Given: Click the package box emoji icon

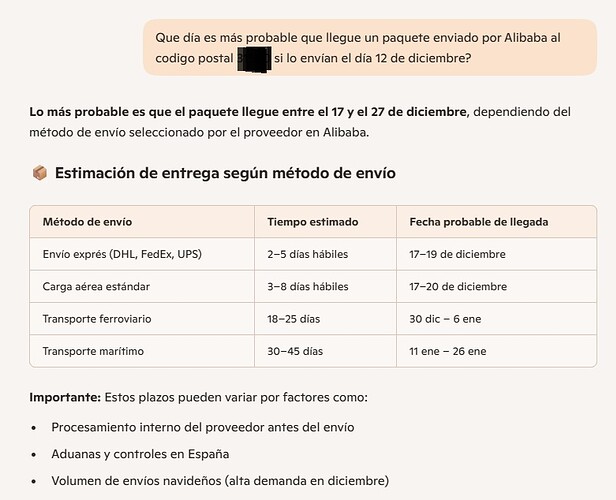Looking at the screenshot, I should pyautogui.click(x=40, y=173).
